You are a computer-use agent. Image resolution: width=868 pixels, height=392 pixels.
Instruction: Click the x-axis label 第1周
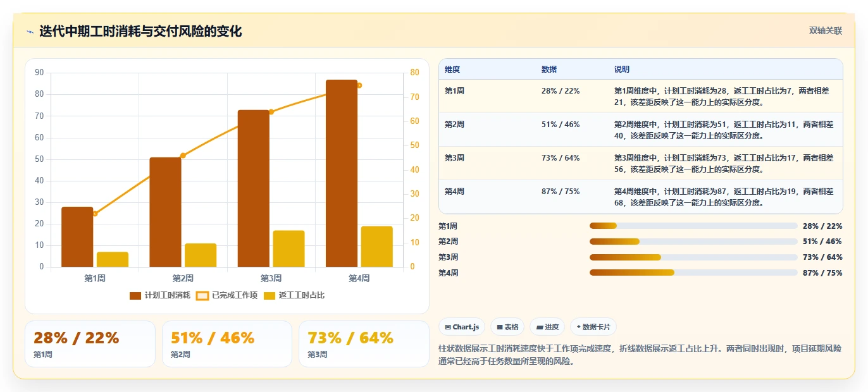click(95, 278)
